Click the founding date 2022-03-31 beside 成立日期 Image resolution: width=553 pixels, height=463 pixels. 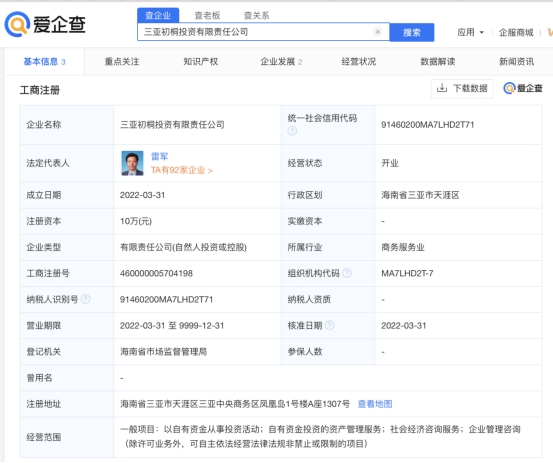click(142, 195)
